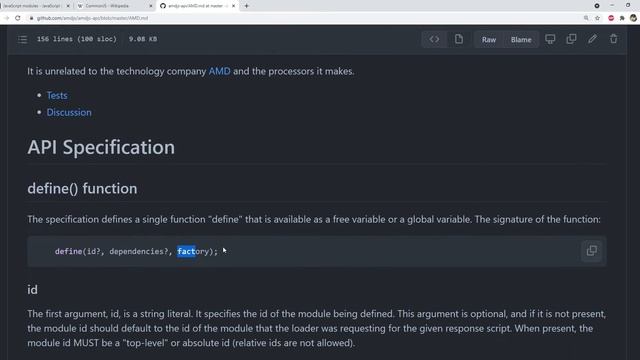Open the Chrome account indicator icon

(597, 6)
